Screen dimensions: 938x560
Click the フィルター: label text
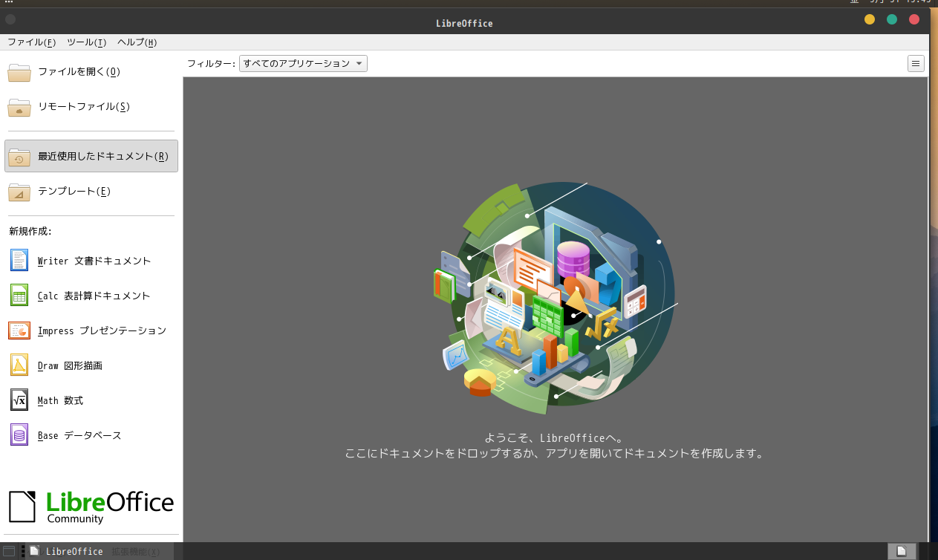pos(211,64)
